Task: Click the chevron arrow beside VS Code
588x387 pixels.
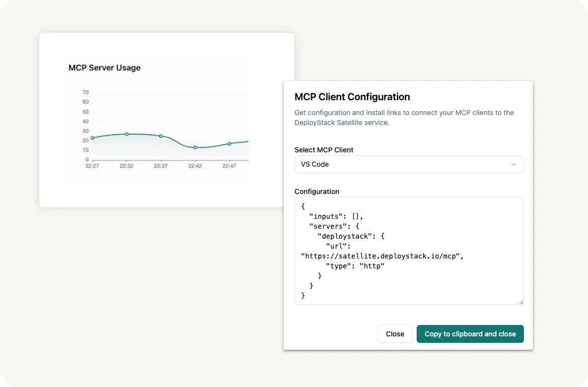Action: pos(514,164)
